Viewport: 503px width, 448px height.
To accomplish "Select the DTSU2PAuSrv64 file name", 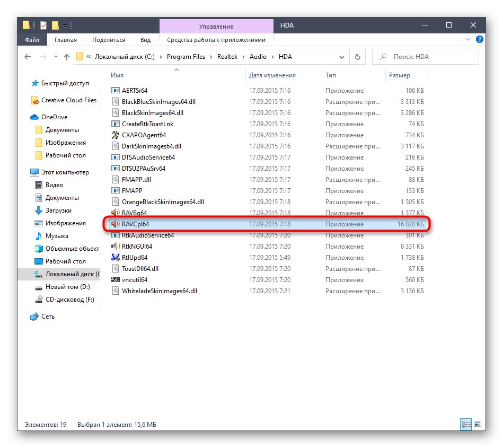I will tap(144, 169).
